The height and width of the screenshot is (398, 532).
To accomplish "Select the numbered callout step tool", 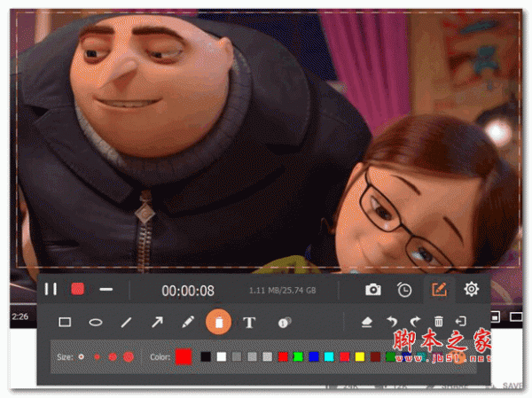I will [285, 323].
